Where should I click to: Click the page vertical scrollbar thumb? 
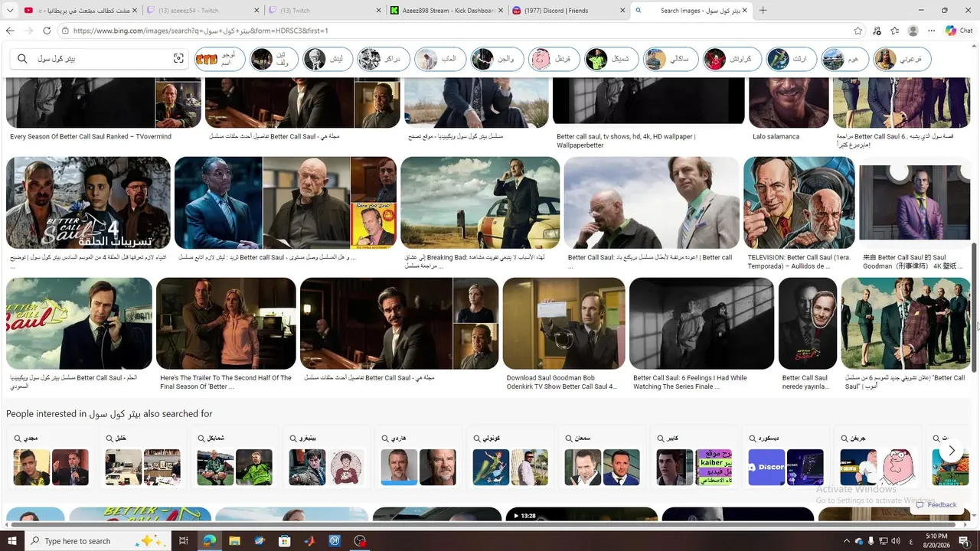[975, 306]
